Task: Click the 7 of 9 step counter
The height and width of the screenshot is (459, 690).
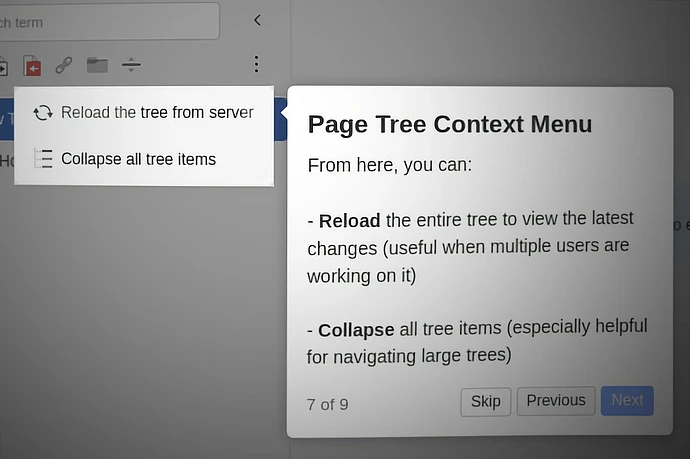Action: point(327,404)
